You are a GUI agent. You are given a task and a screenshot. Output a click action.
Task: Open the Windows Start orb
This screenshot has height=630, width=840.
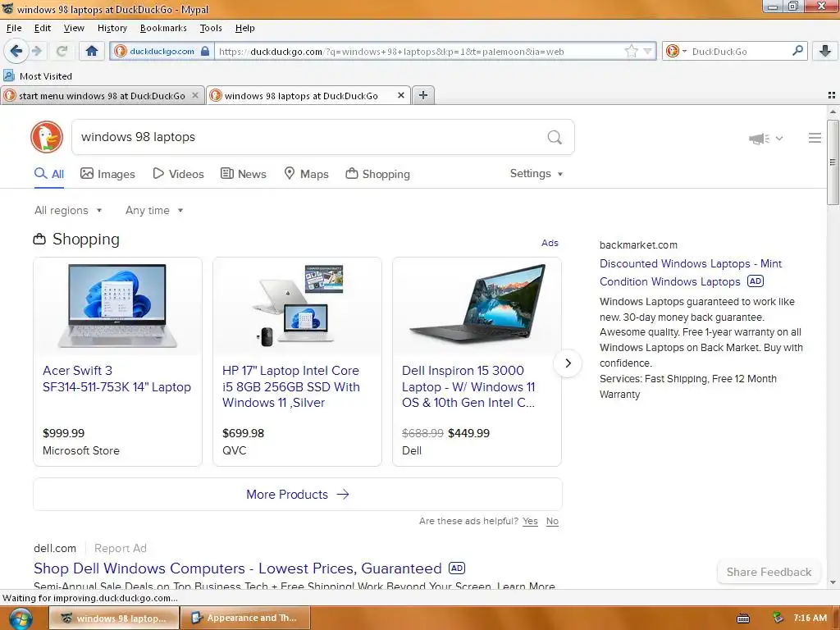[x=21, y=619]
